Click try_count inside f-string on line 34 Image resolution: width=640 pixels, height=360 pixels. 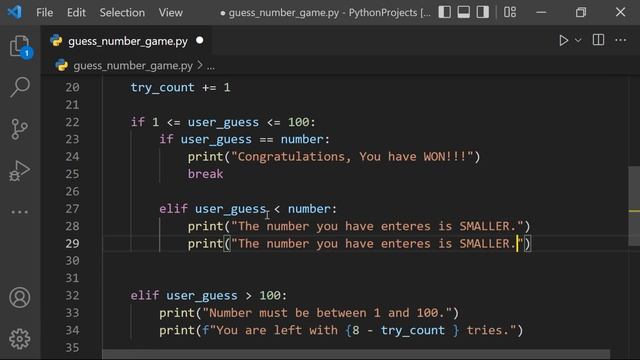click(x=412, y=330)
